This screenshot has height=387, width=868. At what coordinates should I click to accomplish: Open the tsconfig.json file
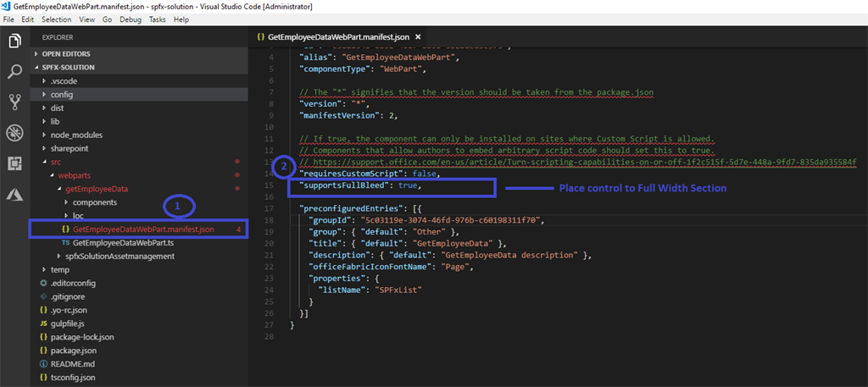(x=138, y=378)
